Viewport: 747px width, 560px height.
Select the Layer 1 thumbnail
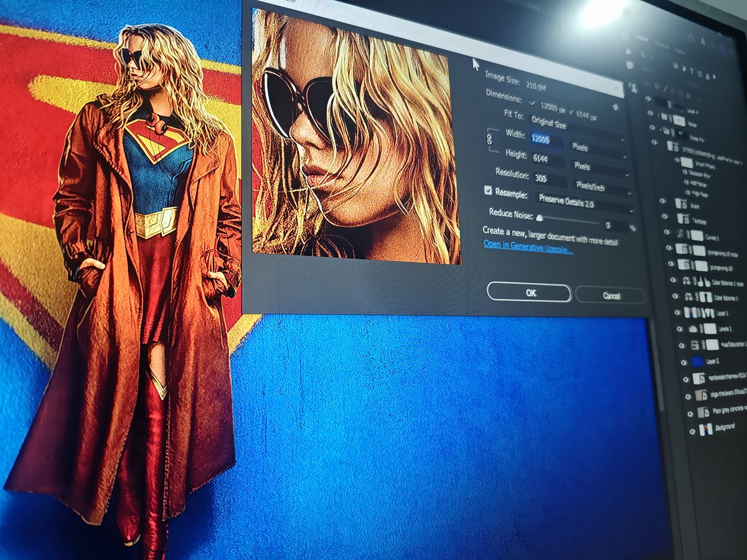690,312
